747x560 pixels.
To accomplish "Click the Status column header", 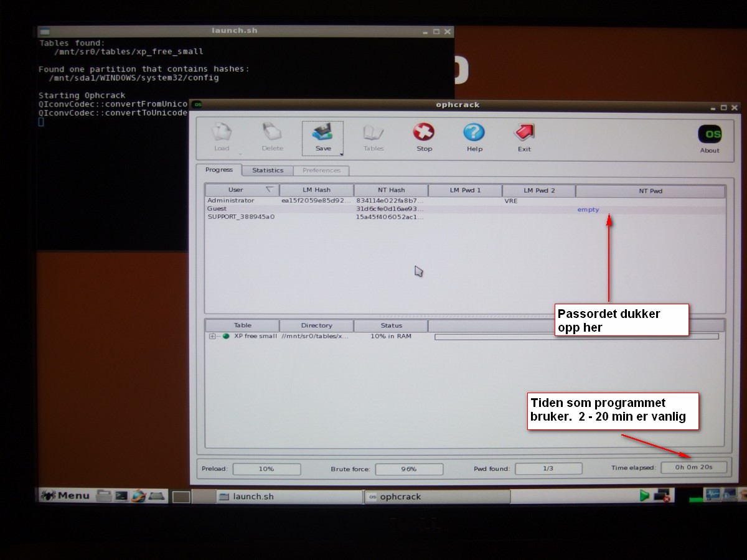I will 391,325.
